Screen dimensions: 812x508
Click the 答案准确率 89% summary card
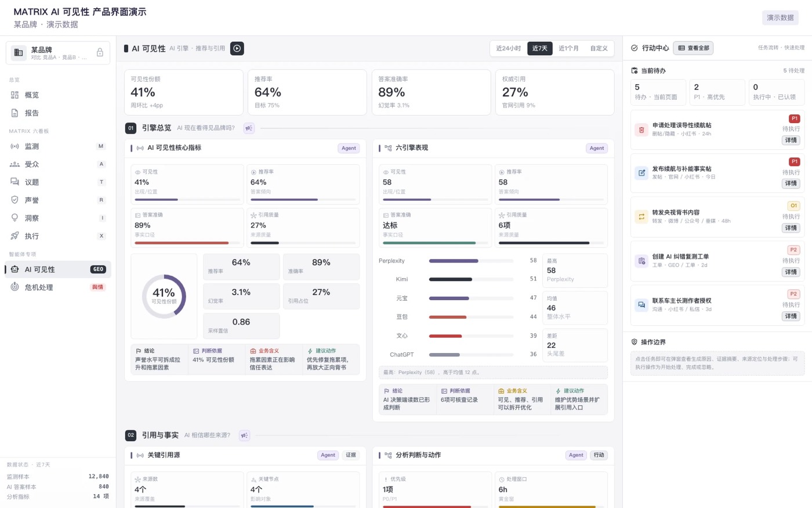[431, 92]
